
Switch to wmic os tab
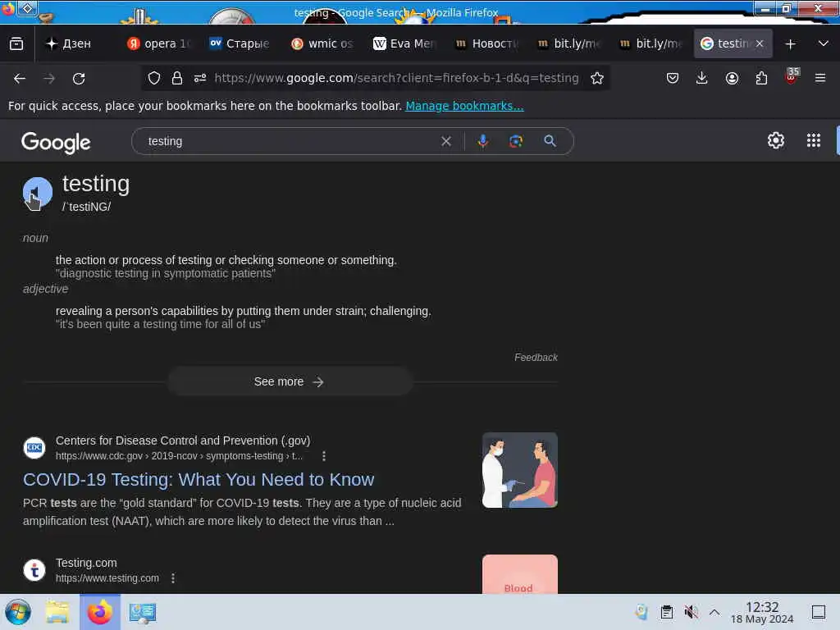pyautogui.click(x=322, y=43)
